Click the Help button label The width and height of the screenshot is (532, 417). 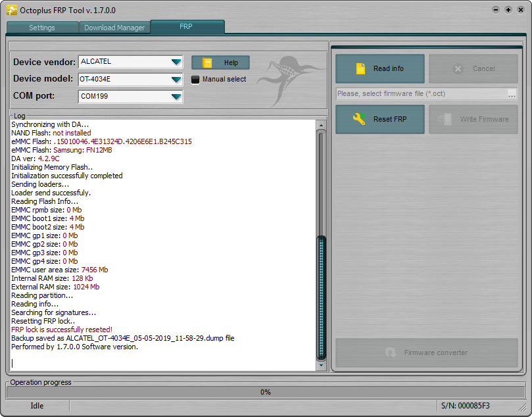(231, 62)
